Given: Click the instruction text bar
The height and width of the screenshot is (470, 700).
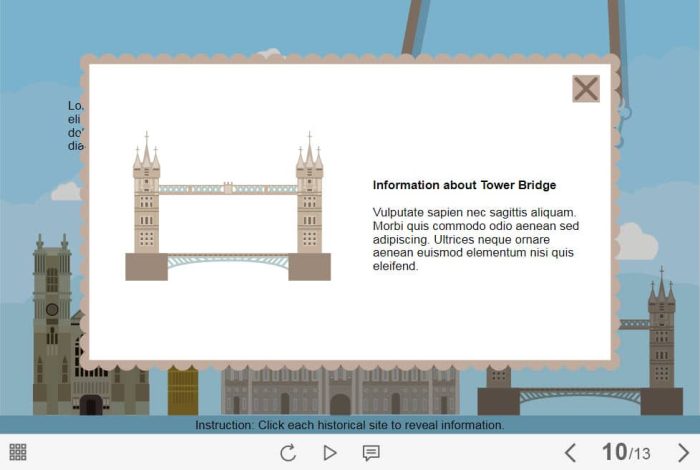Looking at the screenshot, I should pos(349,425).
